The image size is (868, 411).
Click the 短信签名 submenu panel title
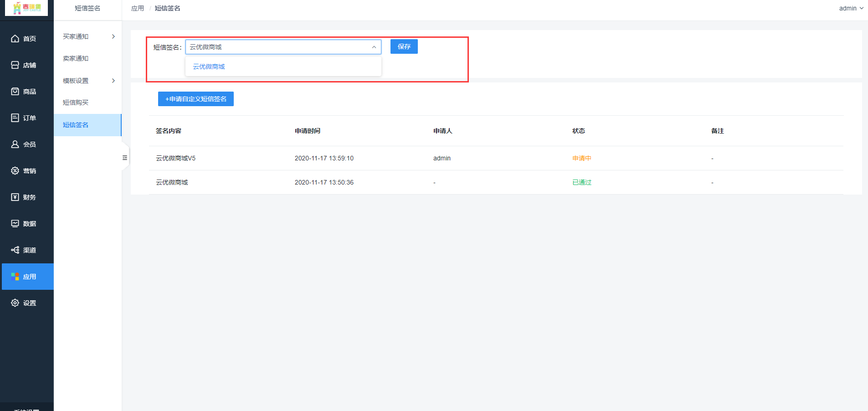(x=87, y=8)
